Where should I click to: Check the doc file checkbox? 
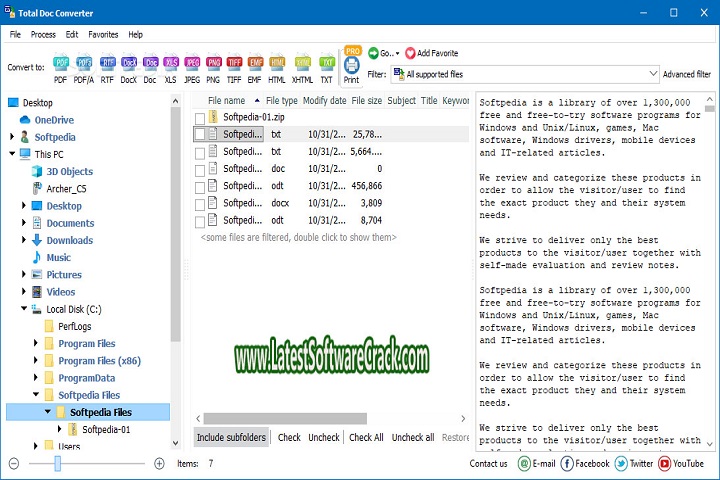pyautogui.click(x=200, y=170)
